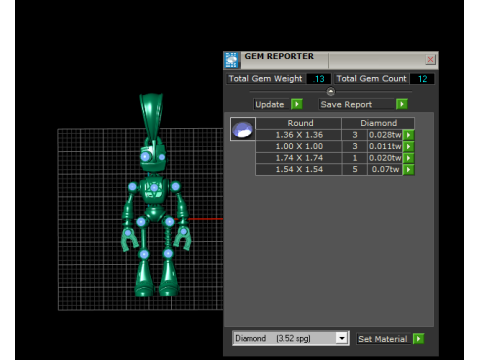Select the round gem thumbnail
Screen dimensions: 480x360
click(243, 129)
